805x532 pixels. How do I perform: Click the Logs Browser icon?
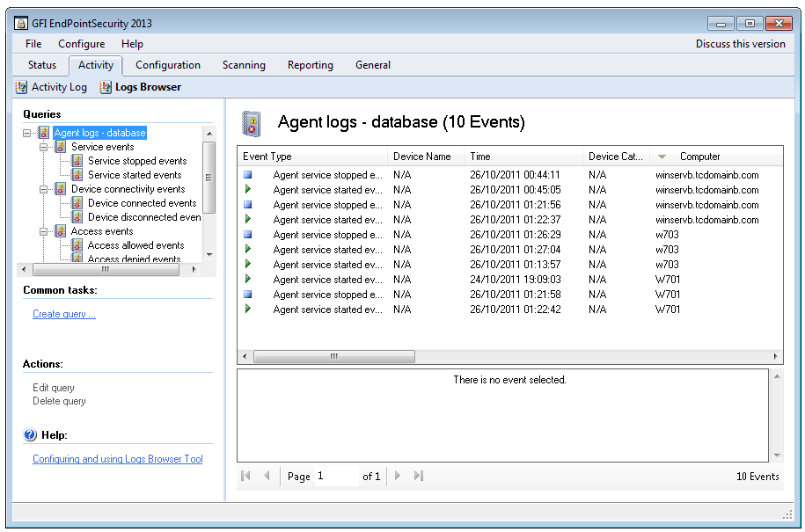point(106,87)
